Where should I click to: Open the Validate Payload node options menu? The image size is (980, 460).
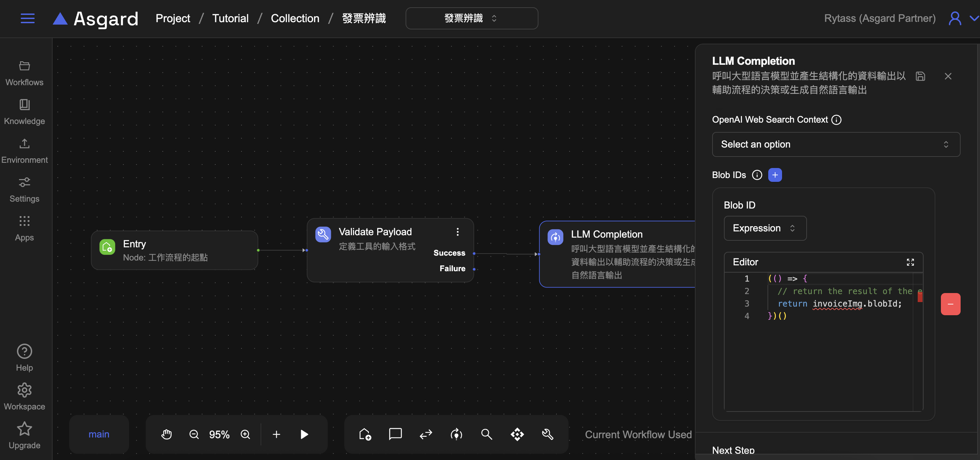point(457,232)
